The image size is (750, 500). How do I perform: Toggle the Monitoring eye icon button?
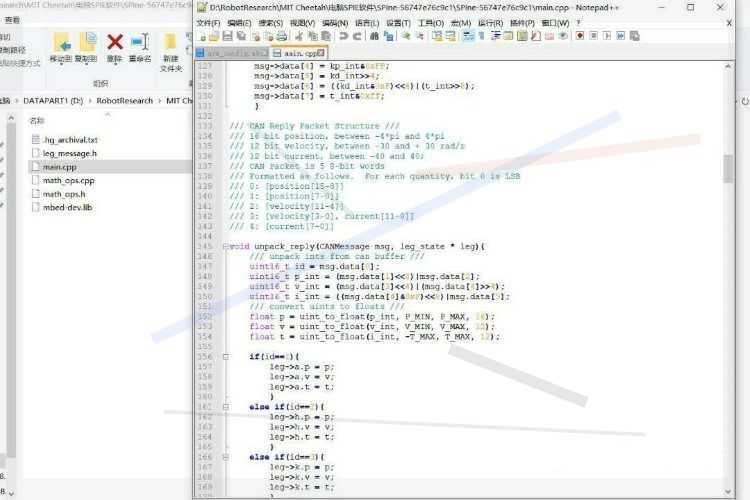click(563, 36)
